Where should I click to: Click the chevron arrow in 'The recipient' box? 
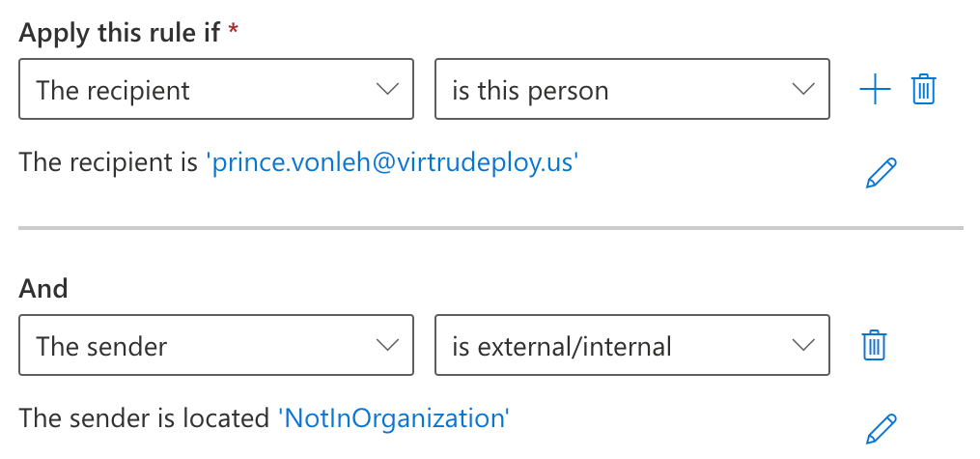pos(387,89)
